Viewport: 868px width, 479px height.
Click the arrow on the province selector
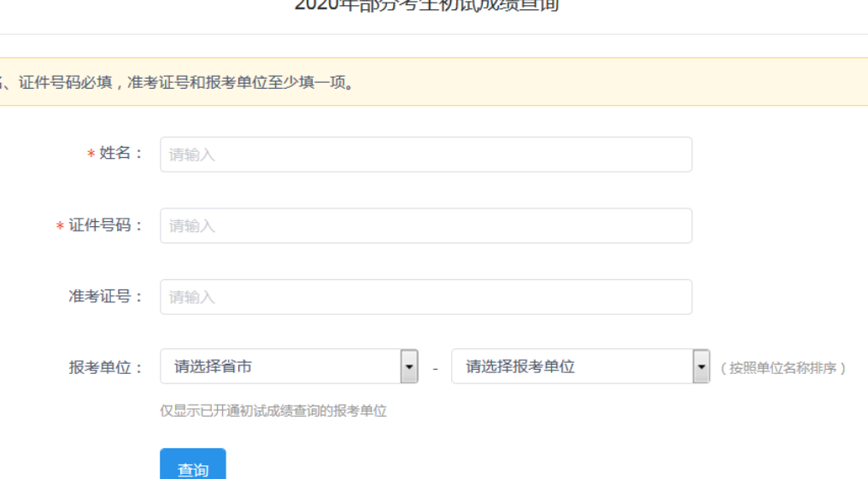click(409, 366)
